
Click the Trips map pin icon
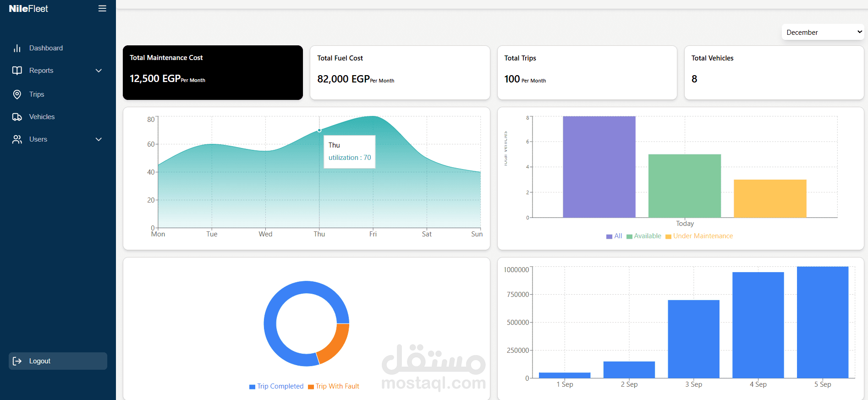17,94
